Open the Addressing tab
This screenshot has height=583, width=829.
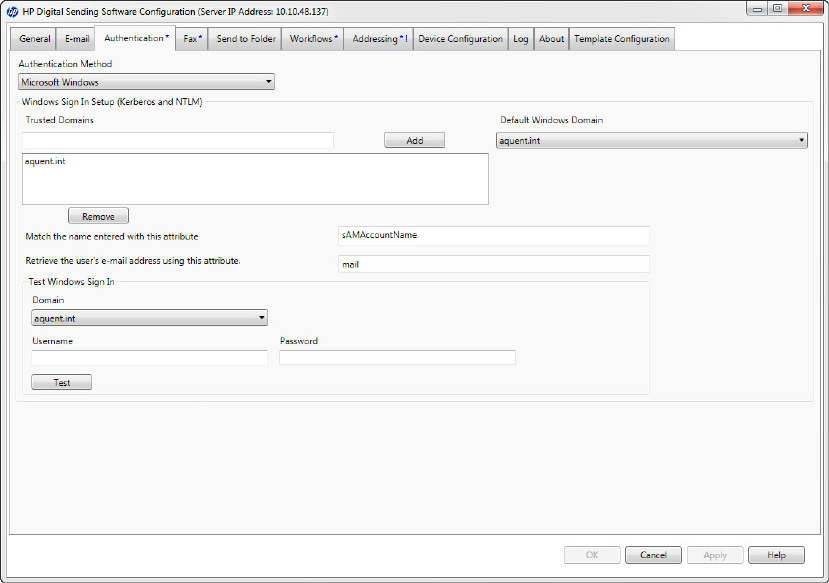point(379,39)
